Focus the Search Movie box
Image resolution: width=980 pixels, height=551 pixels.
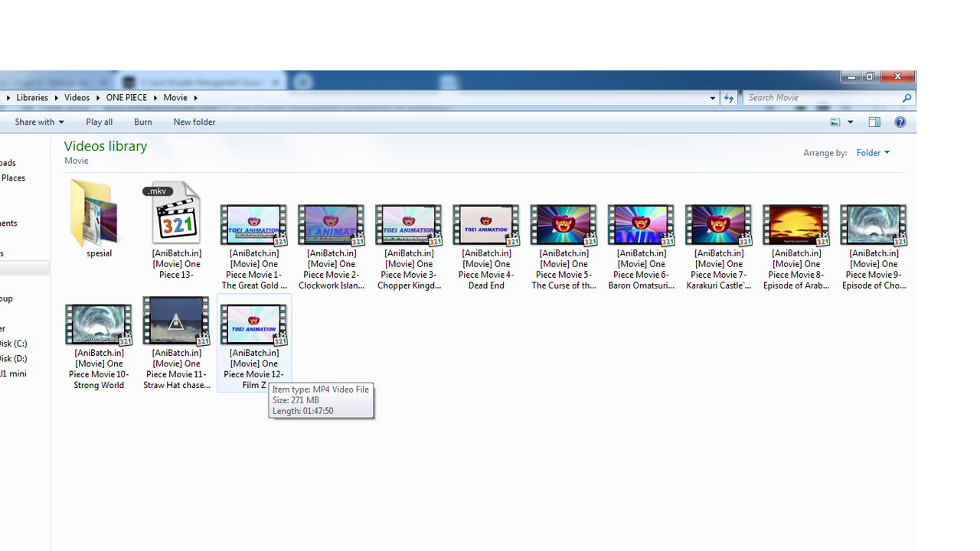point(822,98)
